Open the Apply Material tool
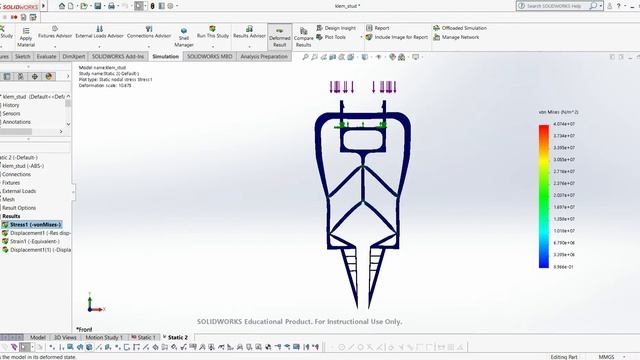This screenshot has width=640, height=360. pos(26,37)
